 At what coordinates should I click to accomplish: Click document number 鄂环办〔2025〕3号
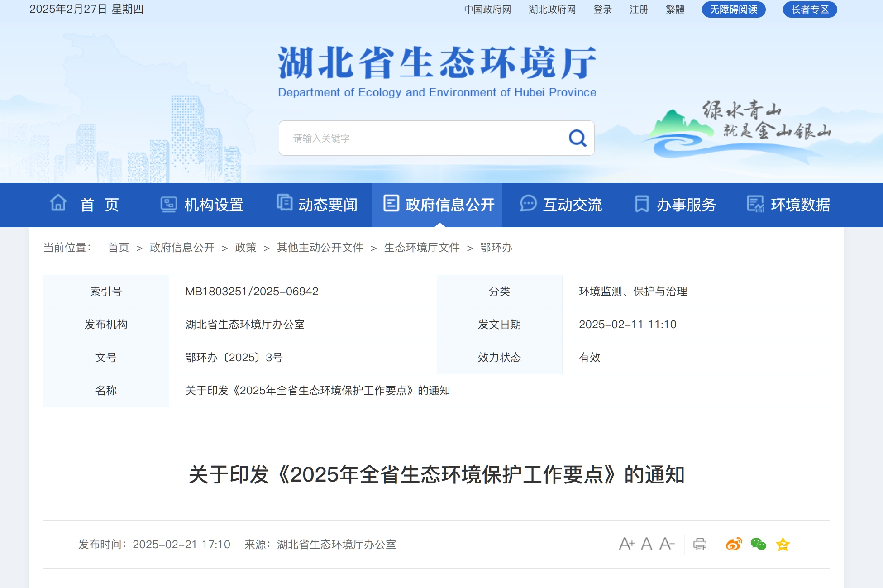(x=234, y=358)
